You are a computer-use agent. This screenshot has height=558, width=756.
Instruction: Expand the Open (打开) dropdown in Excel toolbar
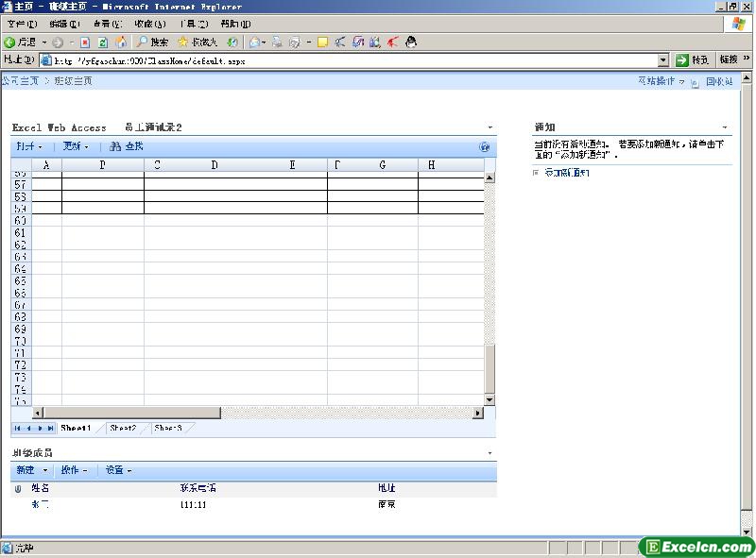pyautogui.click(x=29, y=146)
